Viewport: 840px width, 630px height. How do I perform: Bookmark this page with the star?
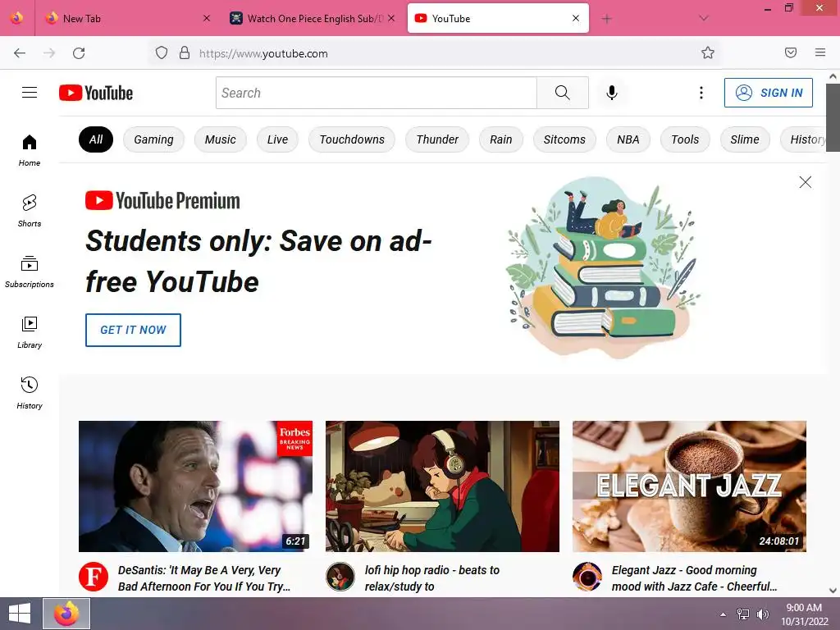click(708, 53)
